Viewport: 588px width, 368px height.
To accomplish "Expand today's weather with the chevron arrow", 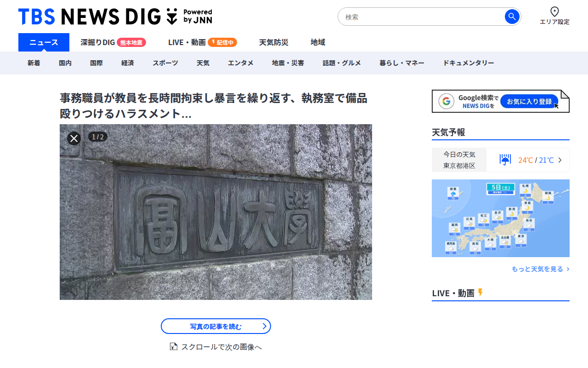I will (x=560, y=160).
